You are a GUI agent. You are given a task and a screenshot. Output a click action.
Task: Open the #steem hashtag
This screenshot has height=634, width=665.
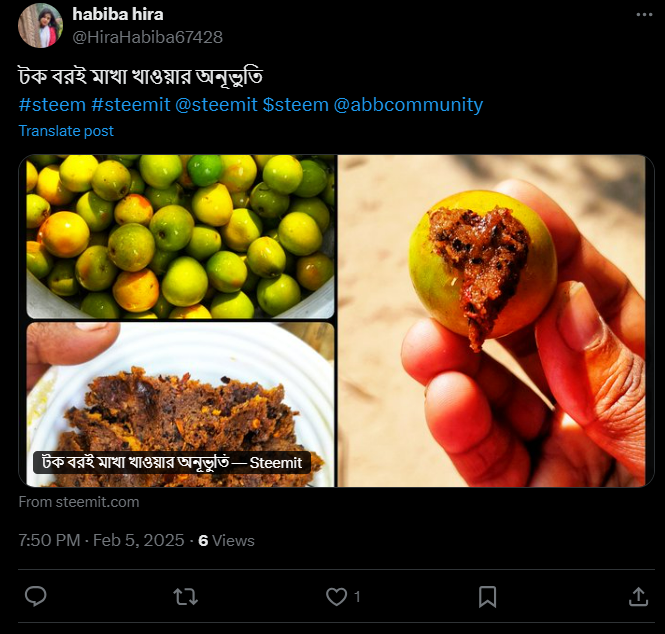click(x=52, y=104)
